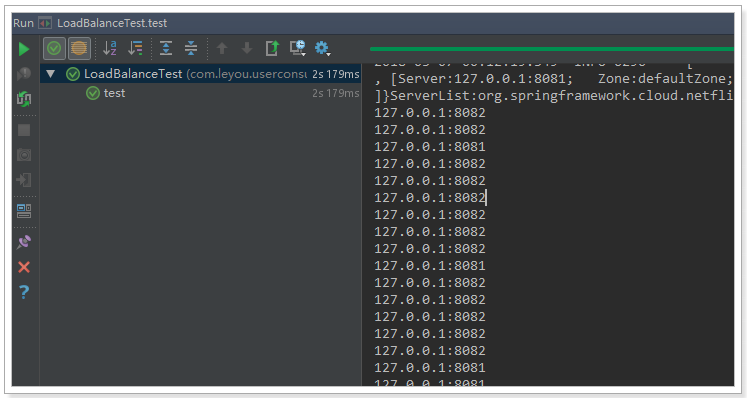Close the run tab with red X
The height and width of the screenshot is (398, 749).
24,267
